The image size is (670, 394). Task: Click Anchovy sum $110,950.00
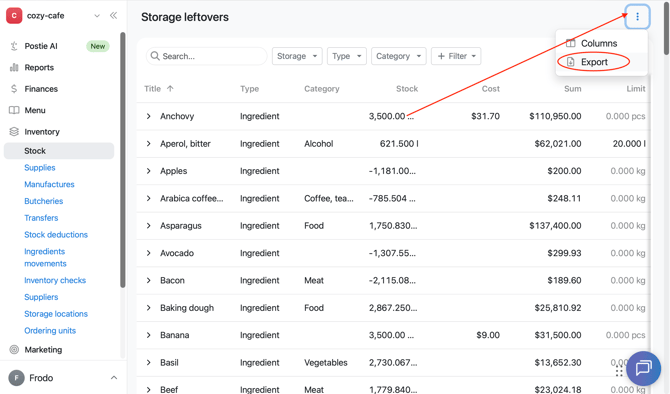click(x=555, y=116)
